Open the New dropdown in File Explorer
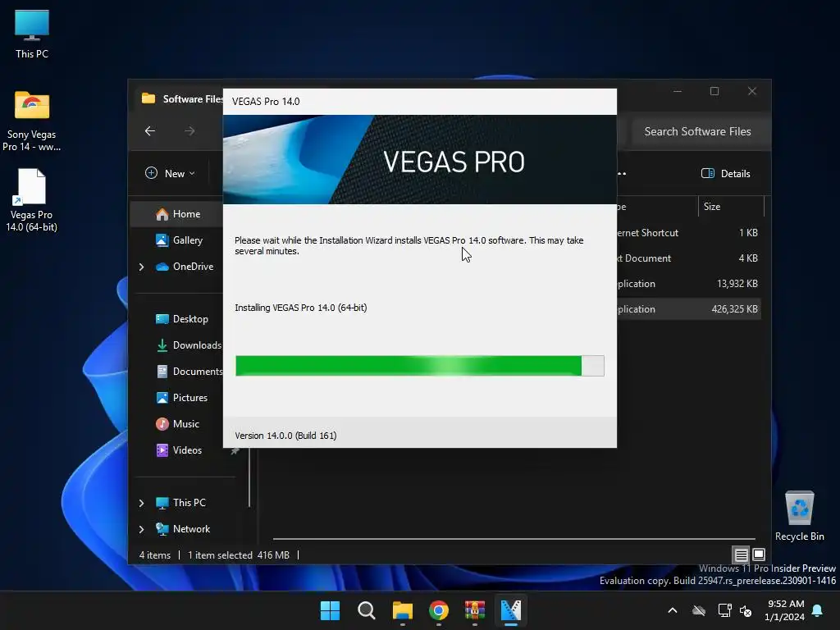Viewport: 840px width, 630px height. (x=171, y=173)
